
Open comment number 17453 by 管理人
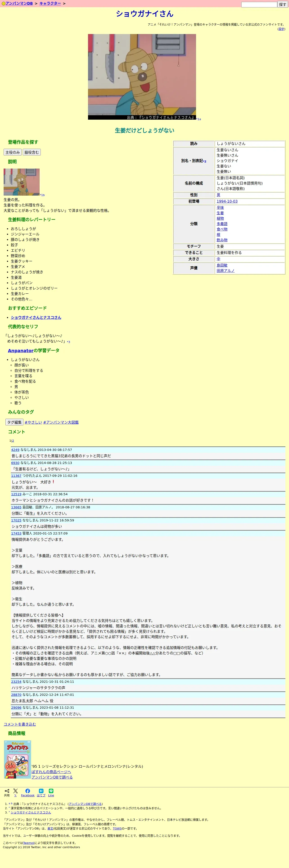coord(16,533)
